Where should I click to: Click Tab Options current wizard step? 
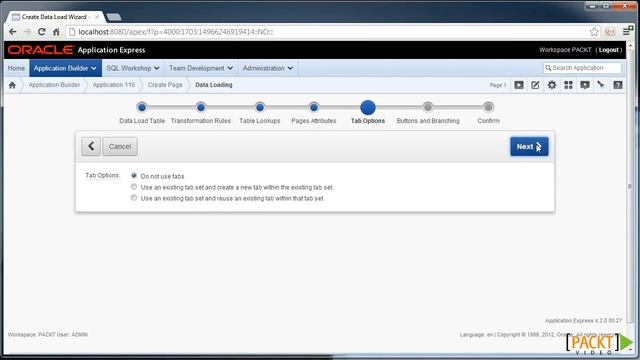point(368,108)
